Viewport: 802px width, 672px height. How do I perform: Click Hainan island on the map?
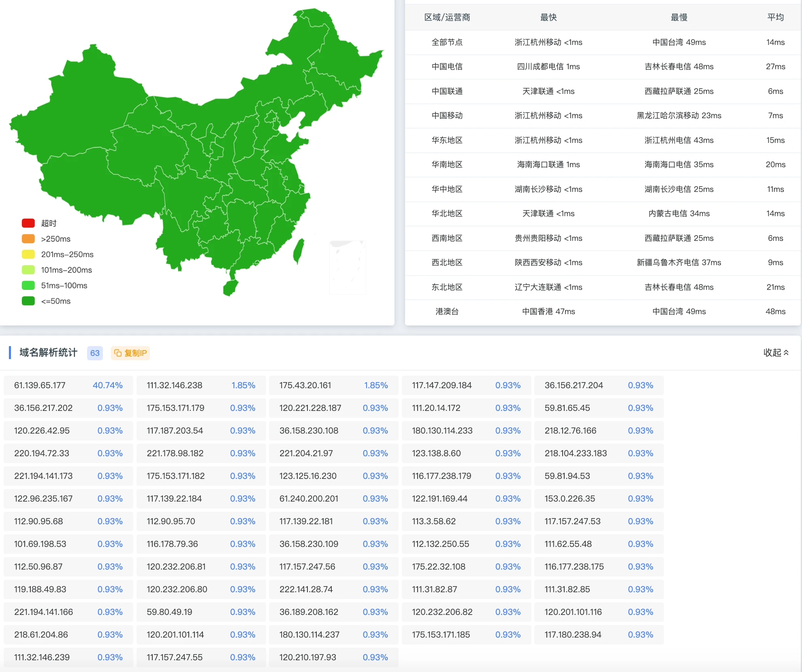click(x=230, y=288)
